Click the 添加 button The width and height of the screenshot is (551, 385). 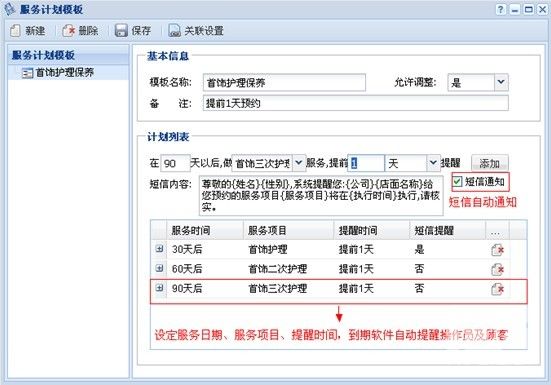pos(490,163)
